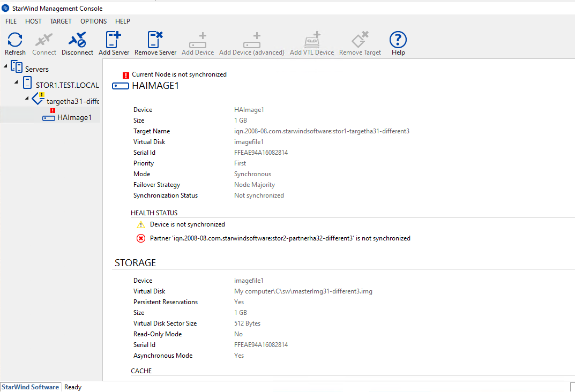Open the OPTIONS menu
Viewport: 575px width, 392px height.
tap(93, 21)
